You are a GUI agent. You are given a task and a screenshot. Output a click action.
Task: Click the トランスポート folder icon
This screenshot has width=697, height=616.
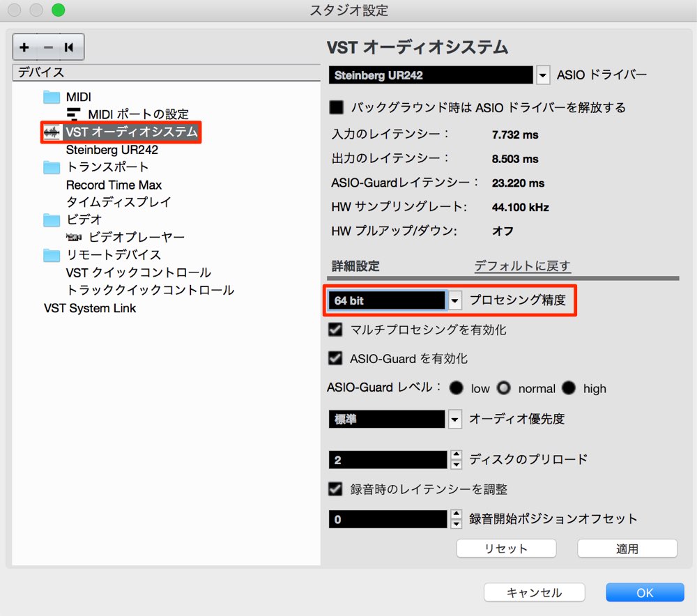click(52, 167)
